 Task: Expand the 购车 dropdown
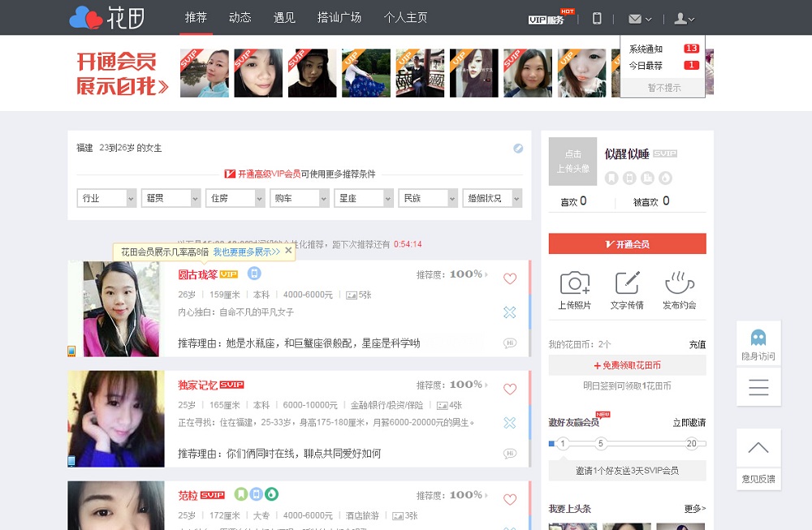point(299,198)
